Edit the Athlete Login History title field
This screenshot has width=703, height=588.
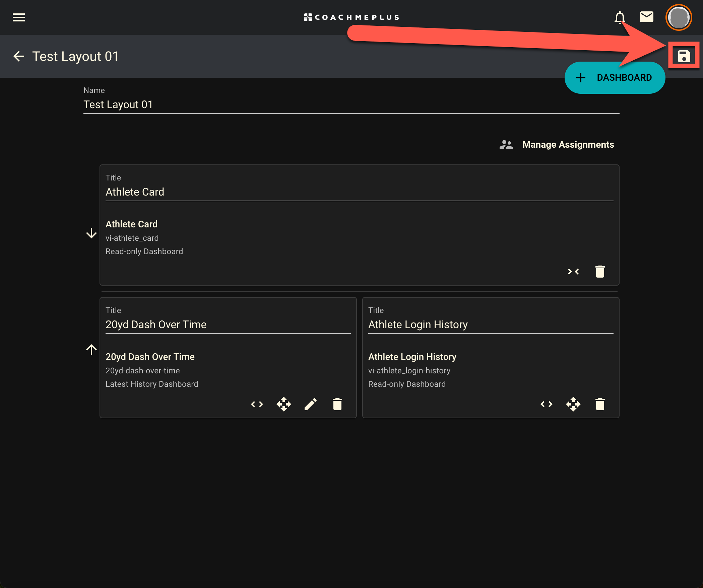pyautogui.click(x=491, y=324)
